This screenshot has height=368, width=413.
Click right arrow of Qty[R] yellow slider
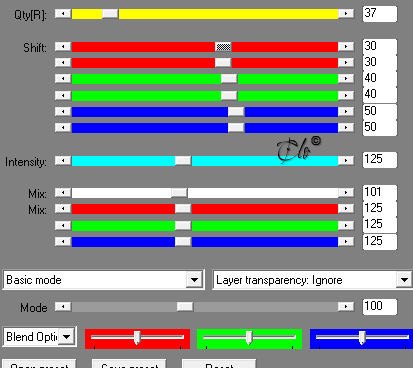click(x=346, y=14)
